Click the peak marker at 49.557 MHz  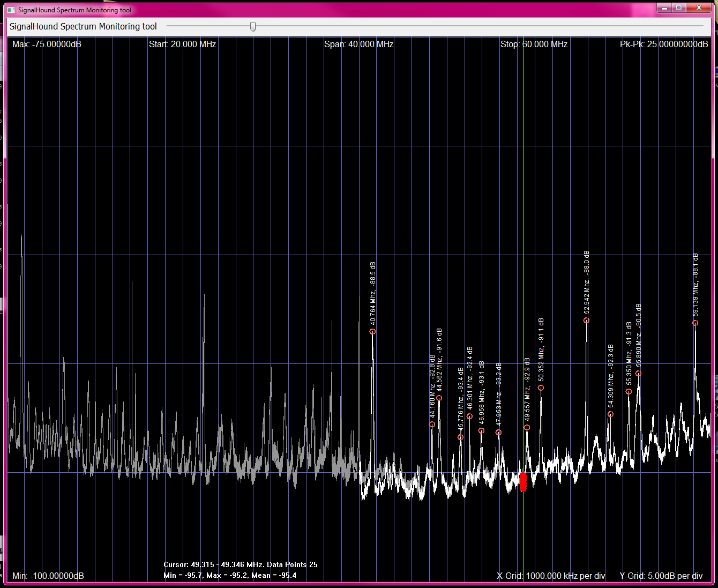527,428
